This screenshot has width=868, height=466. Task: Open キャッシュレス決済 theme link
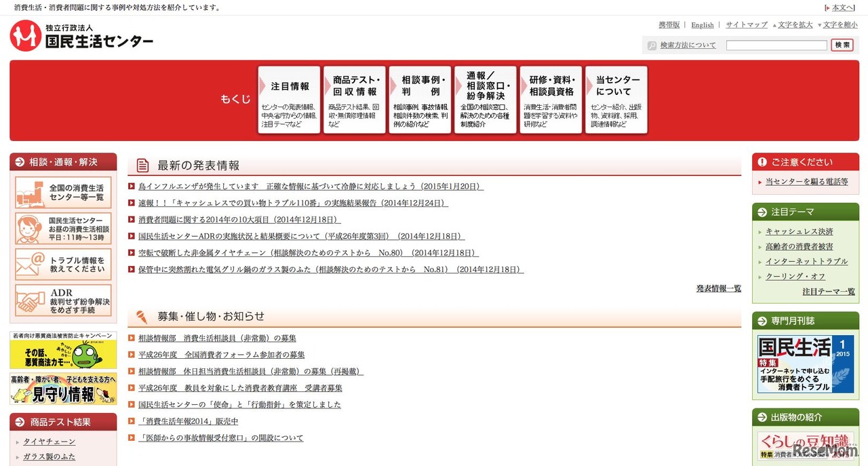[x=800, y=232]
